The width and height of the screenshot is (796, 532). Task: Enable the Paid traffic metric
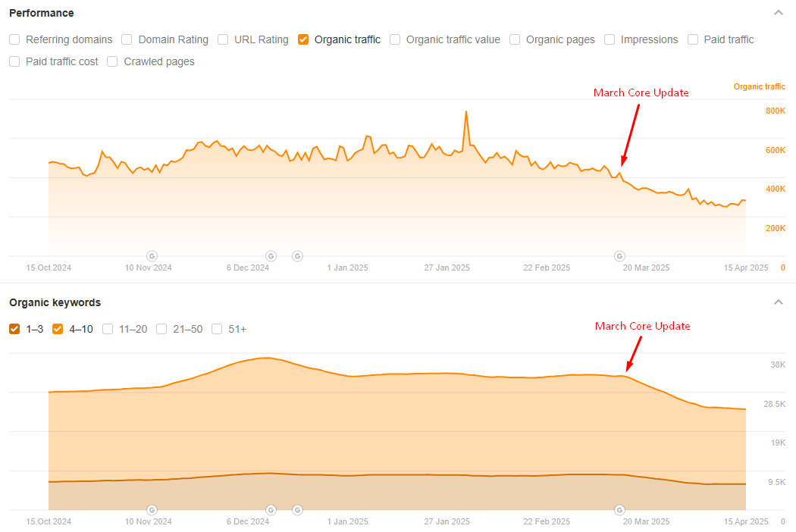[692, 39]
